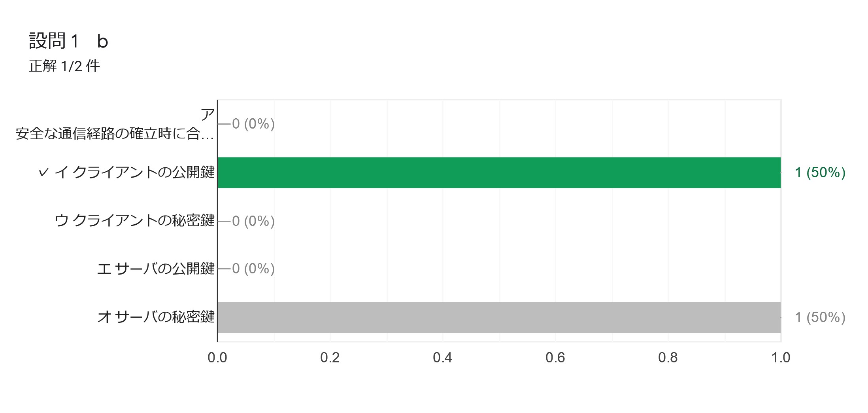
Task: Click the 0 (0%) value for エ row
Action: click(x=253, y=269)
